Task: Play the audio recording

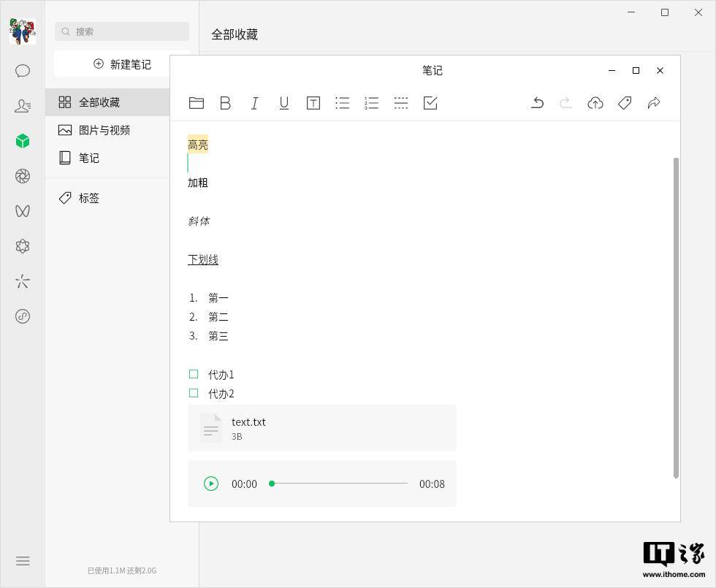Action: coord(211,484)
